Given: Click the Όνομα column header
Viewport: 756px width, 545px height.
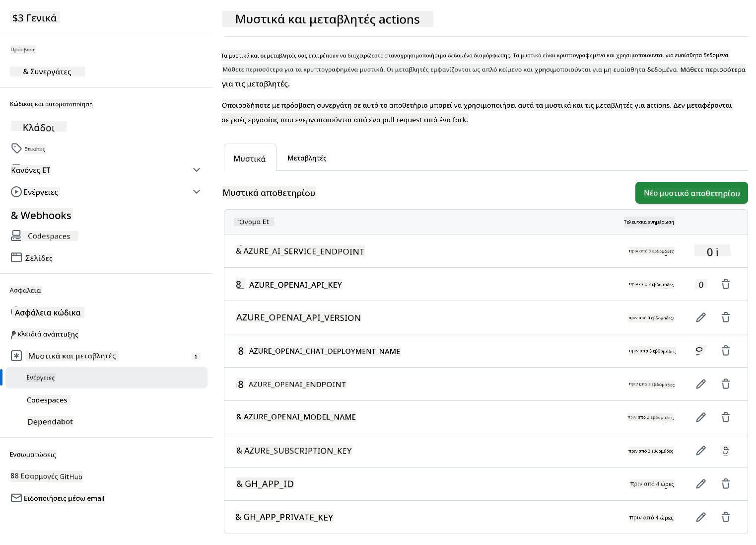Looking at the screenshot, I should point(254,222).
